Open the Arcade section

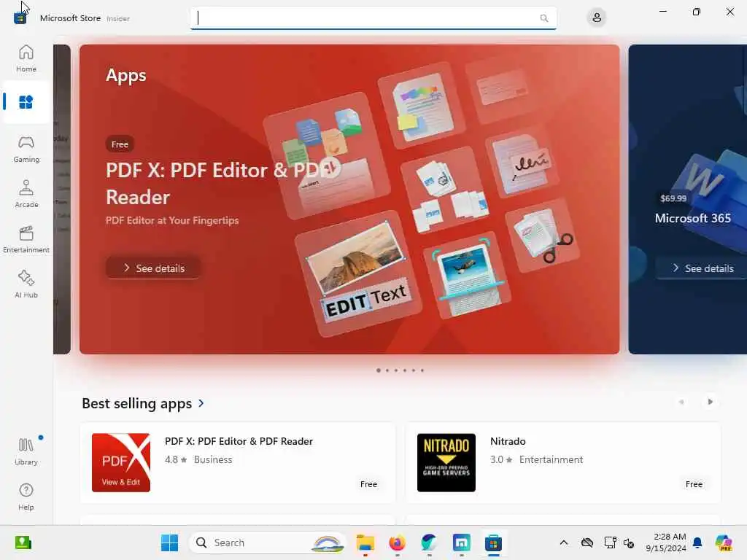[x=26, y=194]
